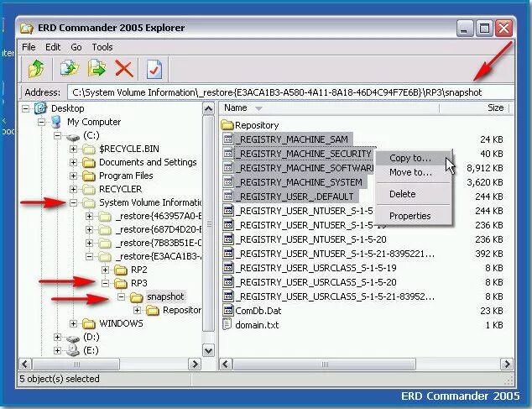
Task: Click the tree pane scroll down arrow
Action: point(208,350)
